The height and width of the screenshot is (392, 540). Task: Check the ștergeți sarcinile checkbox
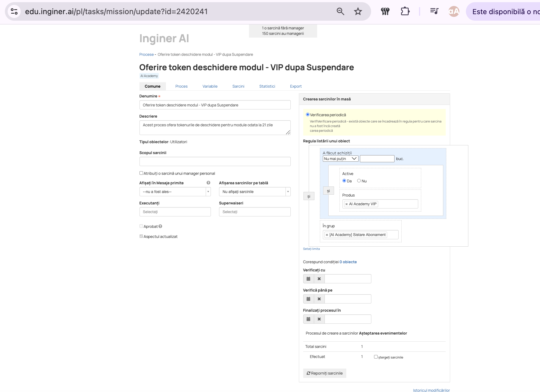376,357
